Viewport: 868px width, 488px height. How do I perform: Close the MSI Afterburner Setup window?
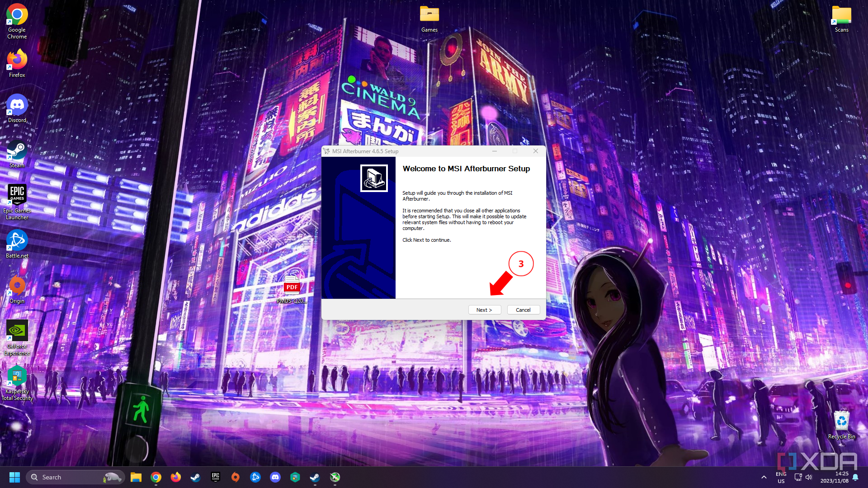536,151
